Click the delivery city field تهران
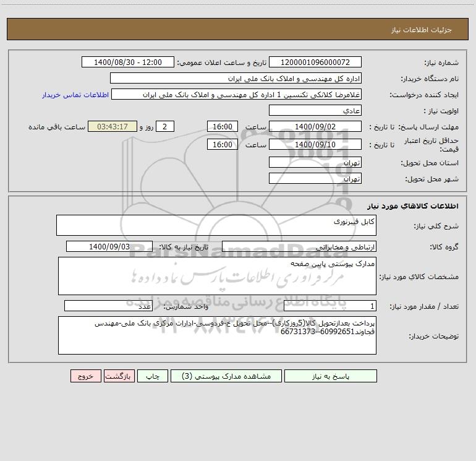 click(x=315, y=178)
